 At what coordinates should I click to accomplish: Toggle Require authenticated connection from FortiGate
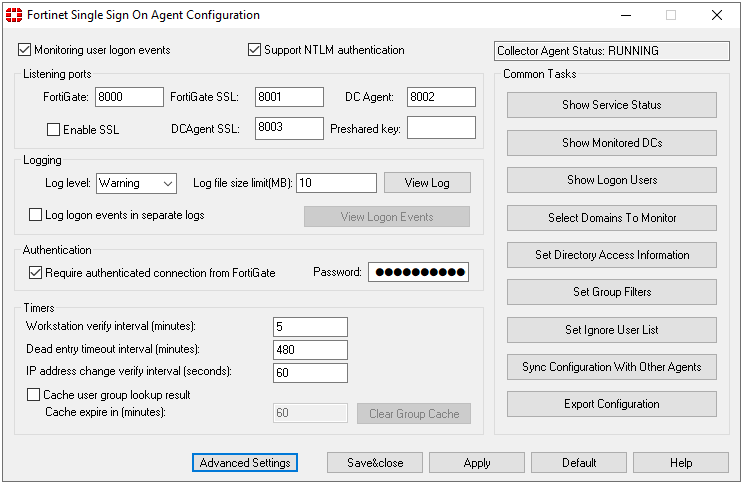[36, 272]
